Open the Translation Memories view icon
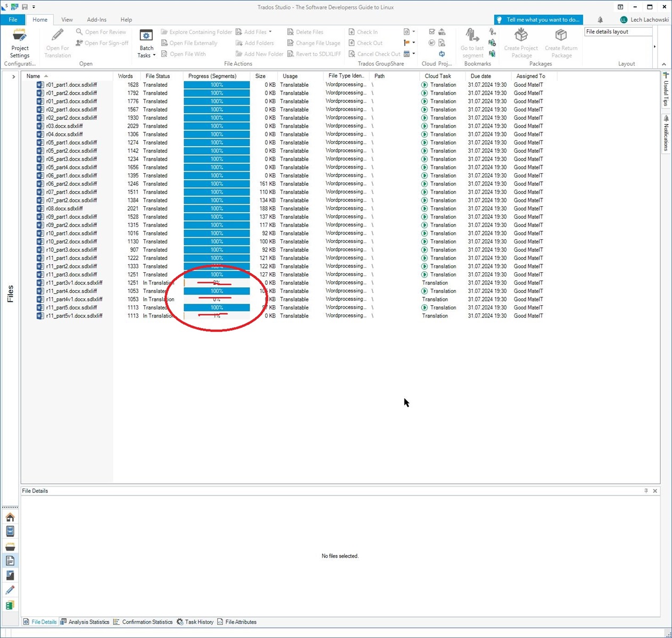 [x=10, y=605]
